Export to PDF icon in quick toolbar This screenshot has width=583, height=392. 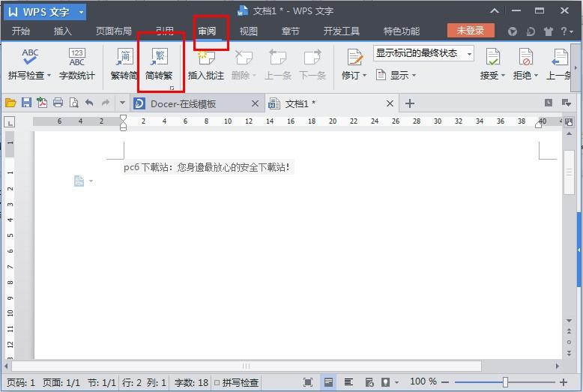pos(42,103)
